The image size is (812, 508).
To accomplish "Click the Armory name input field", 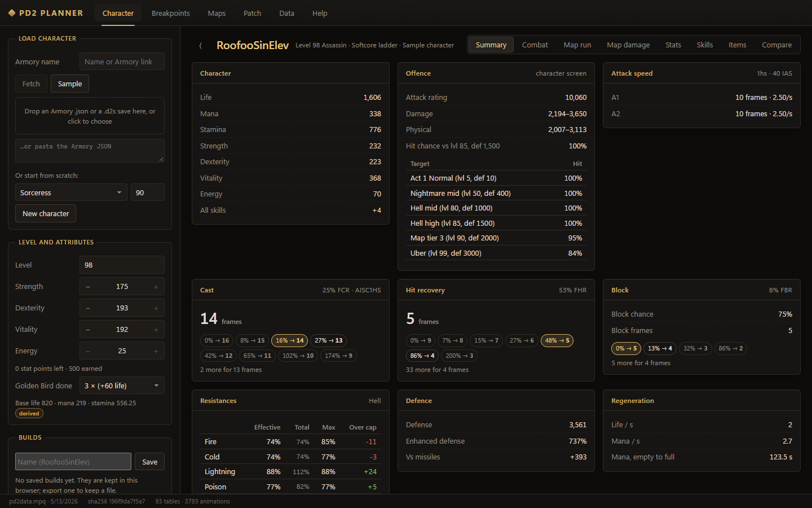I will [x=122, y=62].
